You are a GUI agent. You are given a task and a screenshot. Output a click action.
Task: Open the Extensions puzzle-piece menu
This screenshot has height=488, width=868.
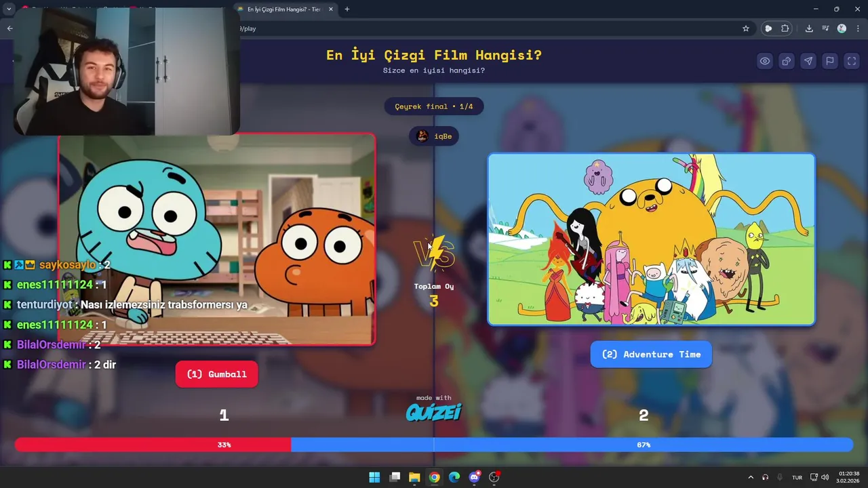pyautogui.click(x=785, y=28)
